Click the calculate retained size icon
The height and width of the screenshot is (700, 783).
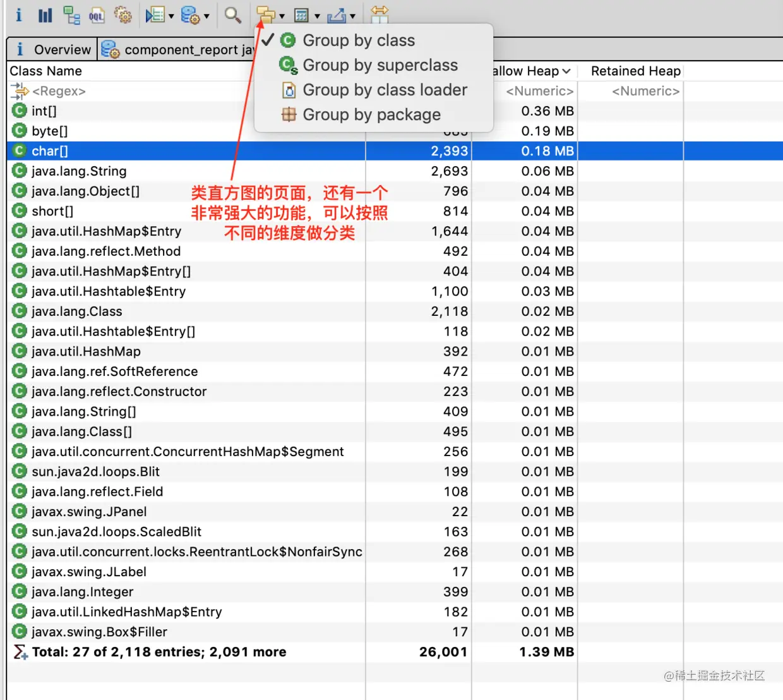(302, 15)
